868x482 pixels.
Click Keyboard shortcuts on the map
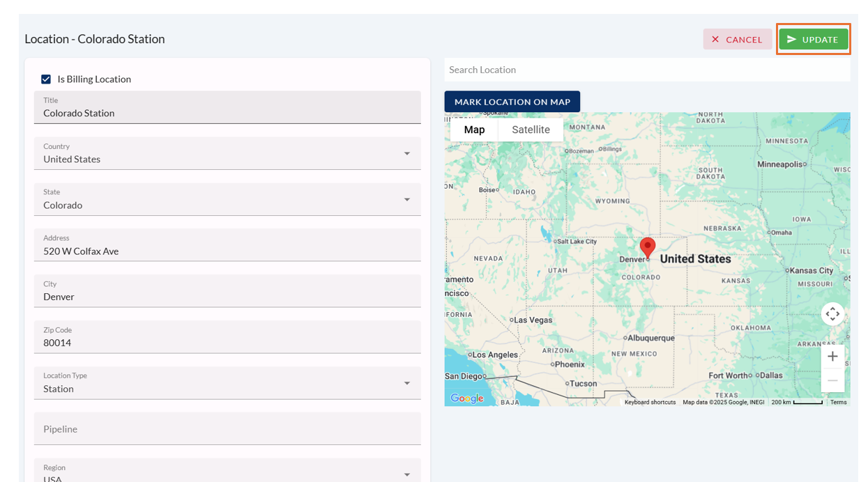pos(650,403)
